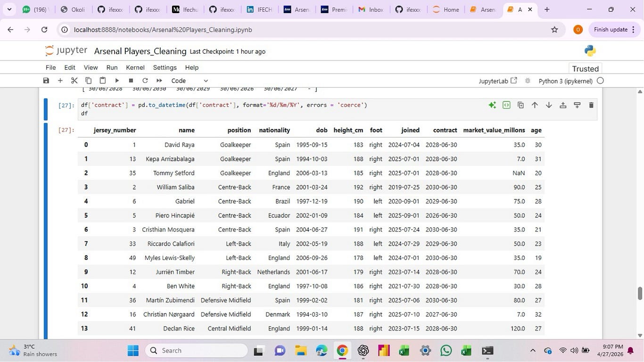Open the tab search dropdown arrow
Image resolution: width=644 pixels, height=362 pixels.
pyautogui.click(x=9, y=9)
